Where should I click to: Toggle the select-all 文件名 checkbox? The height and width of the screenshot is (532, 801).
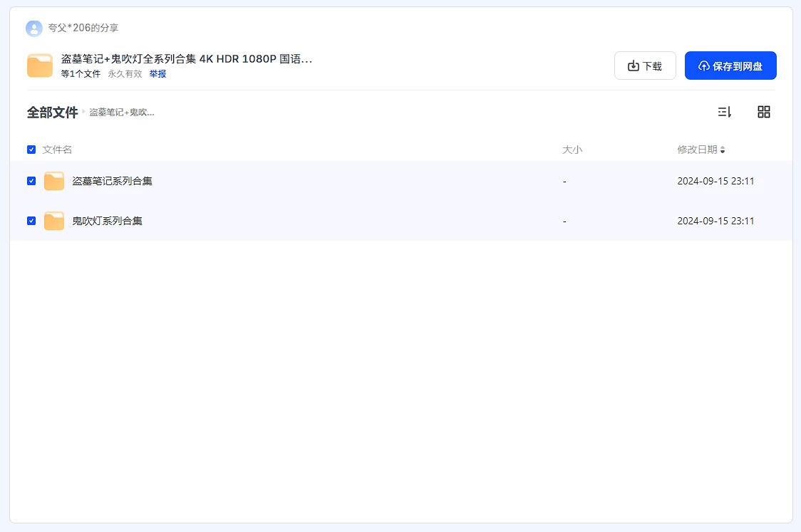(31, 150)
